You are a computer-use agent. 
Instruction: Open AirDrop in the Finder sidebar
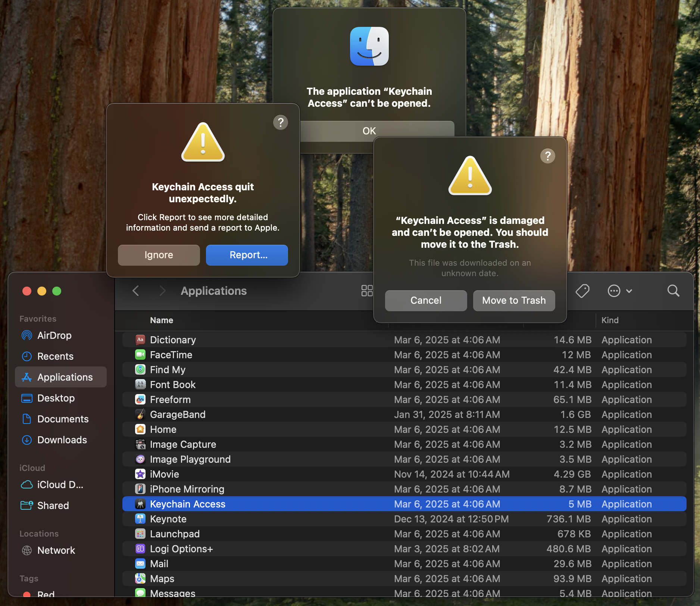click(61, 335)
